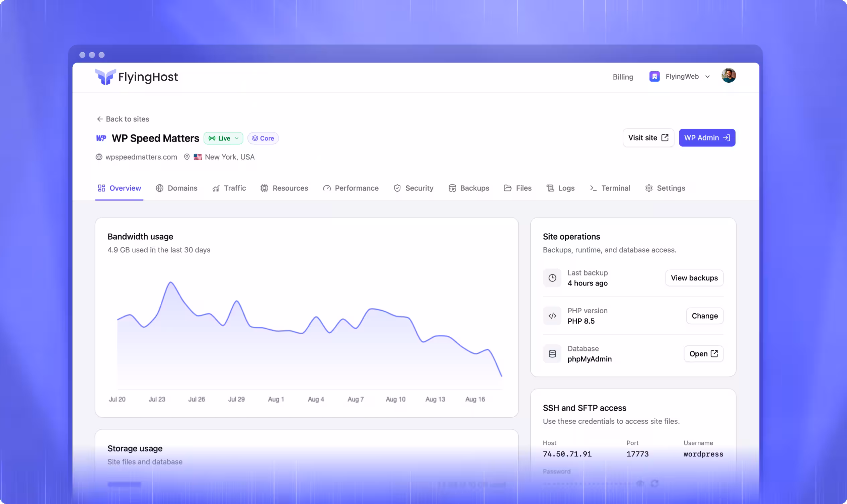Switch to the Domains tab
Viewport: 847px width, 504px height.
[176, 188]
